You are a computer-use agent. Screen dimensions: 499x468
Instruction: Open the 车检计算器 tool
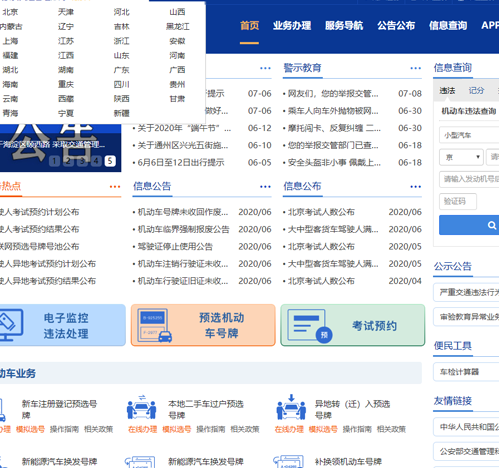click(x=466, y=372)
